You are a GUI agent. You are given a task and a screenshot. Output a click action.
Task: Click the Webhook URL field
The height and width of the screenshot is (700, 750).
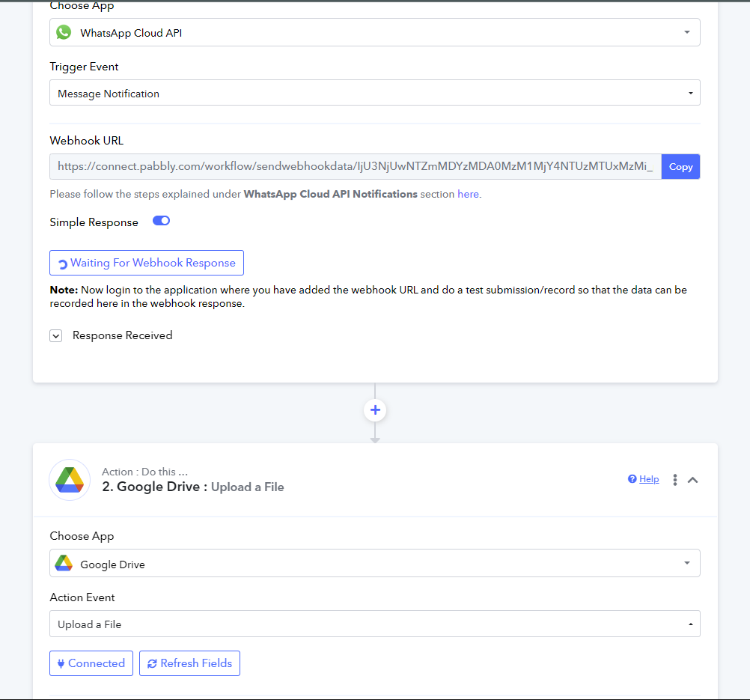click(356, 166)
